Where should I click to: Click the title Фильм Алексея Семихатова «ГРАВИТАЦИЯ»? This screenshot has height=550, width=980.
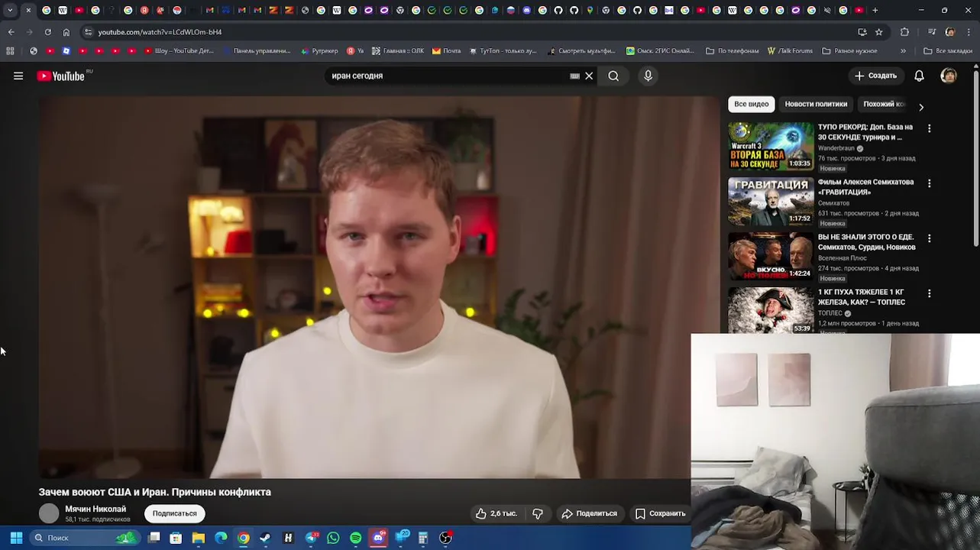coord(865,187)
